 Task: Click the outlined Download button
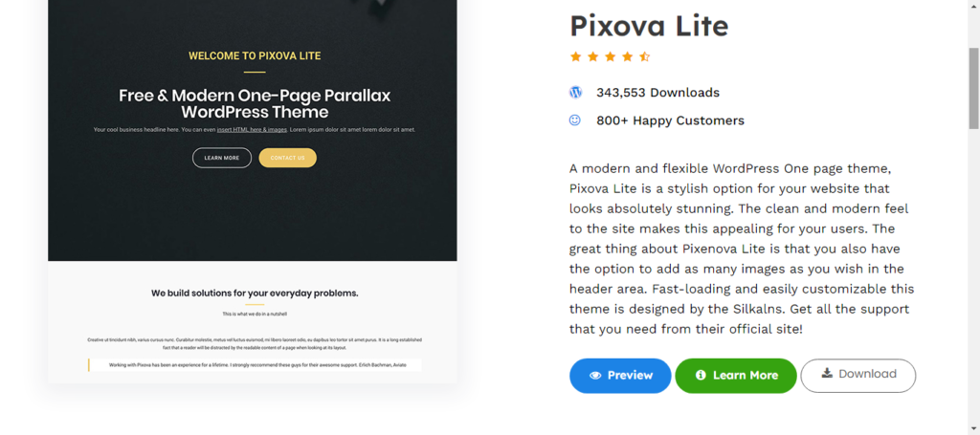tap(858, 376)
